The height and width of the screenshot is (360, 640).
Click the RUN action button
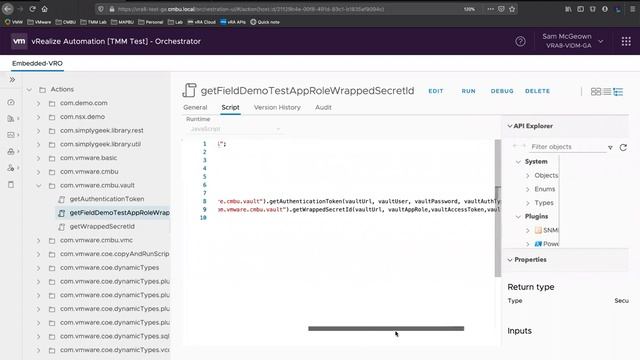pos(469,91)
